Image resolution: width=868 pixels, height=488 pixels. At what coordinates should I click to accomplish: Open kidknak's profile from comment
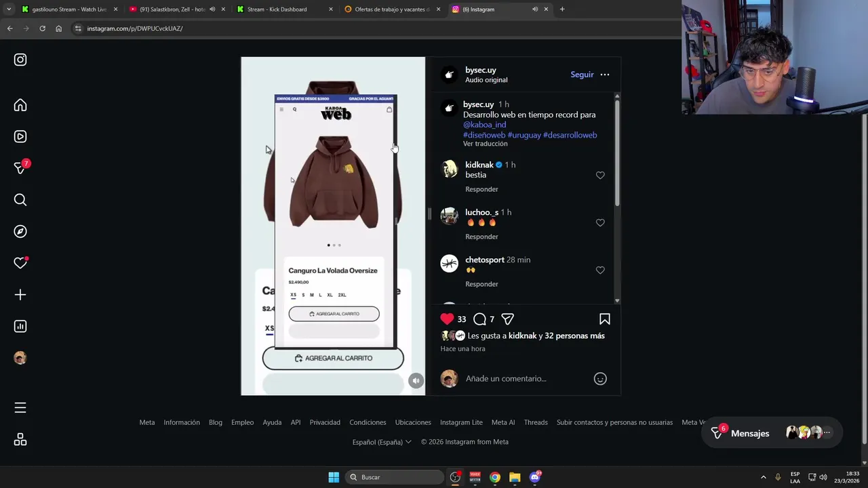click(479, 165)
